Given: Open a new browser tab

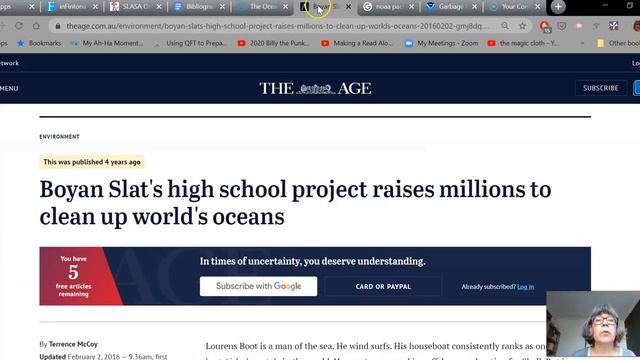Looking at the screenshot, I should point(558,7).
